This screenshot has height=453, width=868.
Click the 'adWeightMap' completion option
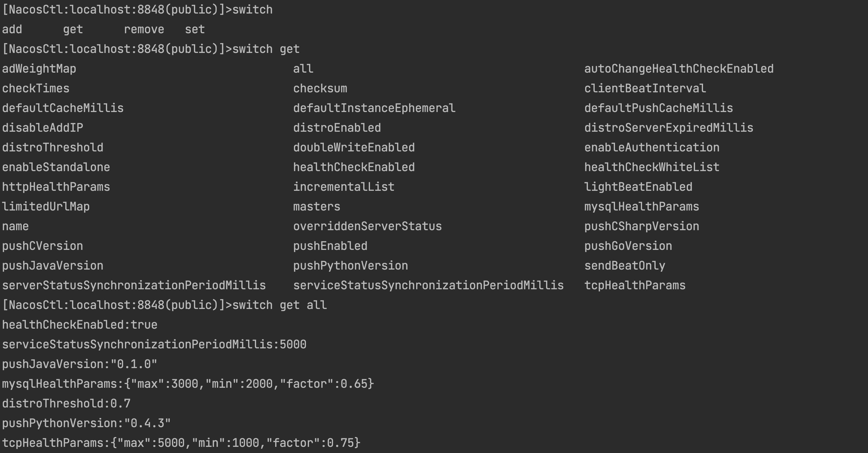tap(39, 69)
